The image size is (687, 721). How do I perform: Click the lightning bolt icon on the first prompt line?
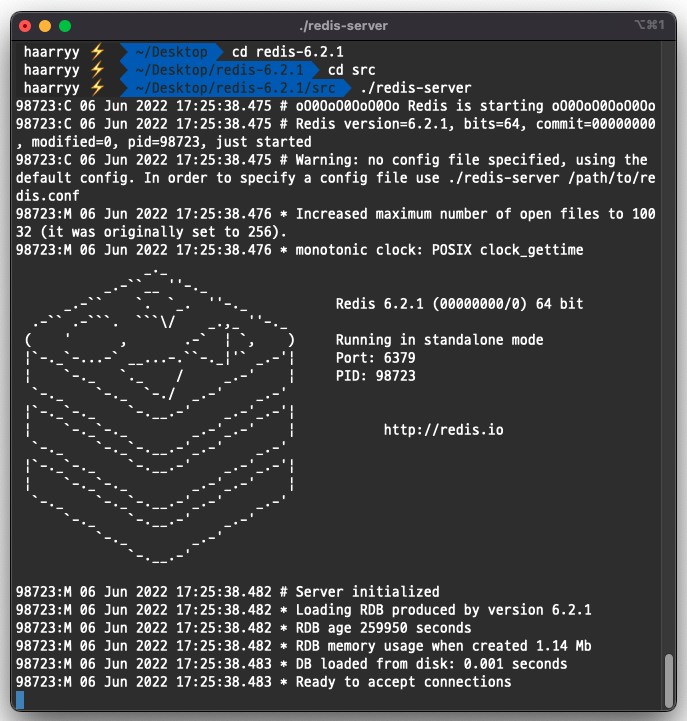click(x=97, y=52)
